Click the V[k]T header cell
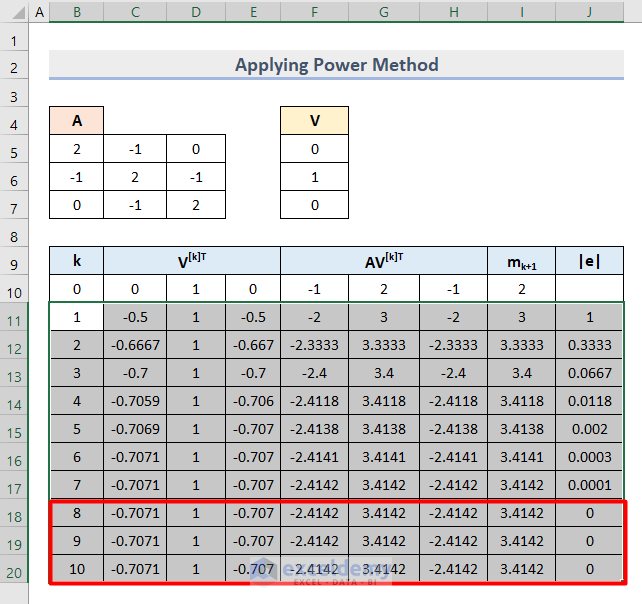642x604 pixels. click(x=192, y=260)
